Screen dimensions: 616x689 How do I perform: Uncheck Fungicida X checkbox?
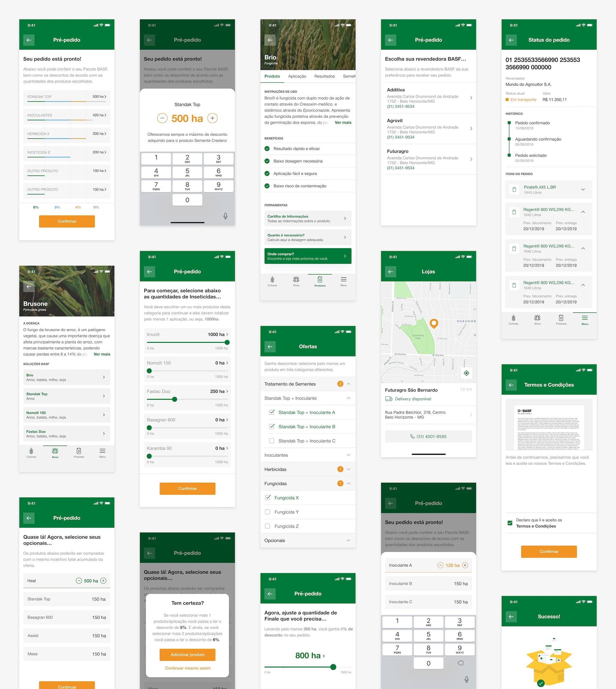[x=267, y=498]
